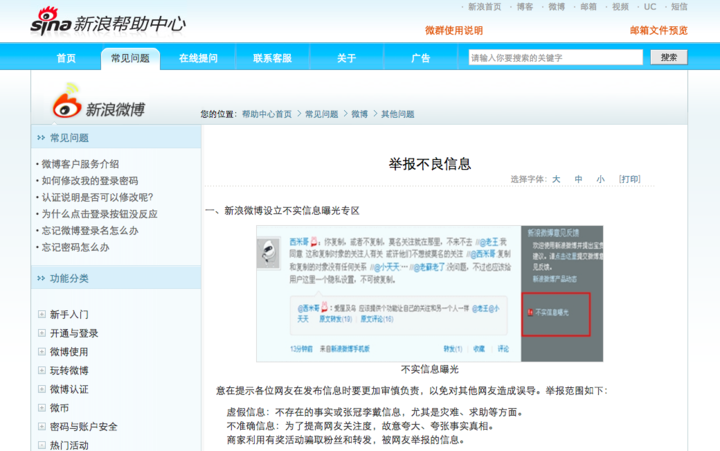Go to the 在线提问 tab
This screenshot has height=451, width=720.
click(x=198, y=58)
